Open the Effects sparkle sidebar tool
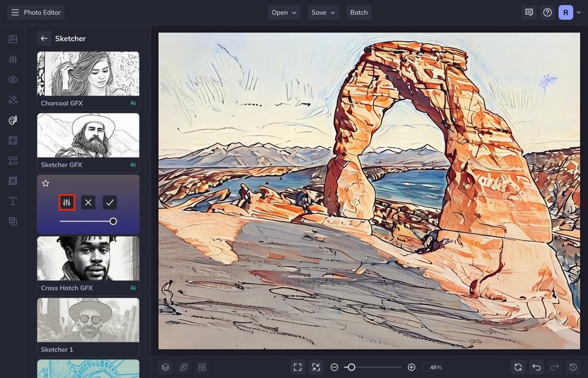 coord(12,100)
